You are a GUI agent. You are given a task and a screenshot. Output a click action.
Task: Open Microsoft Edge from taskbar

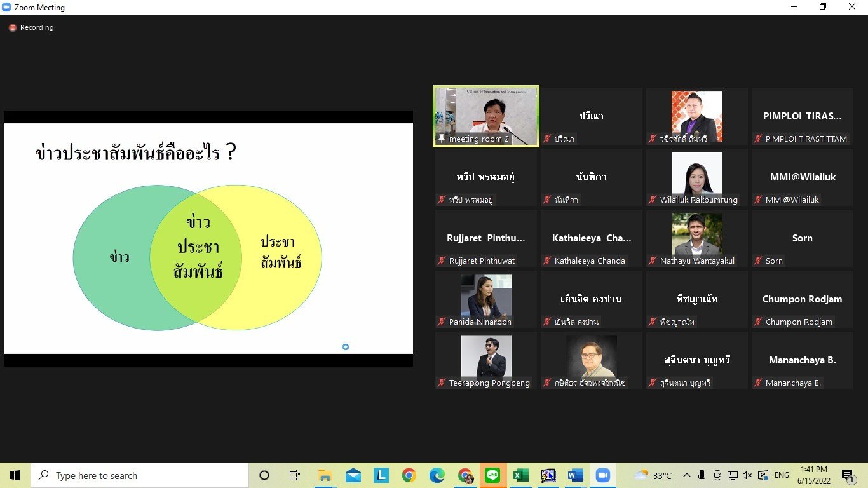[x=437, y=475]
